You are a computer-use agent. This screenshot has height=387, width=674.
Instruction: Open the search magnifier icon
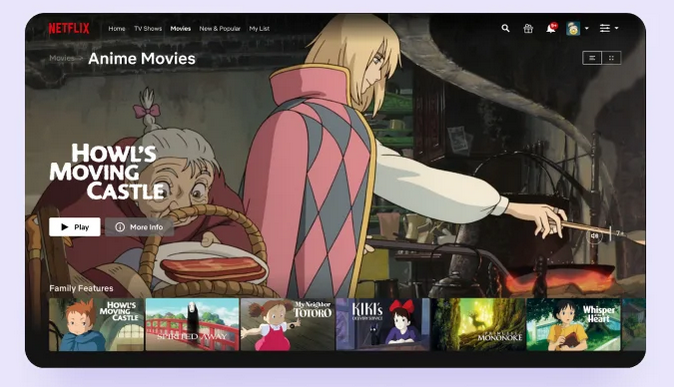coord(506,28)
